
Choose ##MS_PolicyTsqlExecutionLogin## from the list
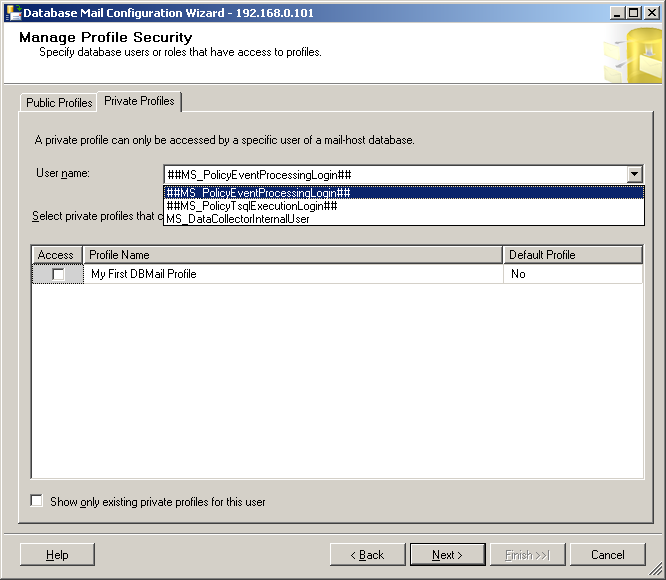[x=404, y=206]
